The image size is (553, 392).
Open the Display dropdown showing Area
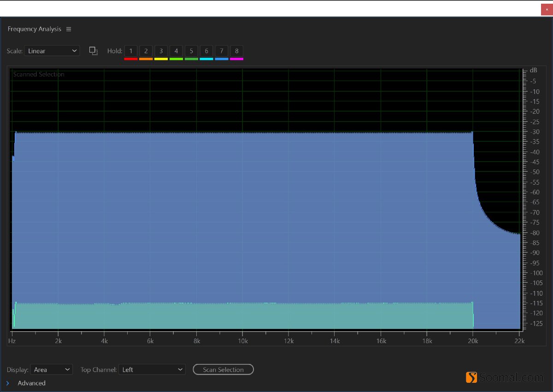(x=52, y=369)
